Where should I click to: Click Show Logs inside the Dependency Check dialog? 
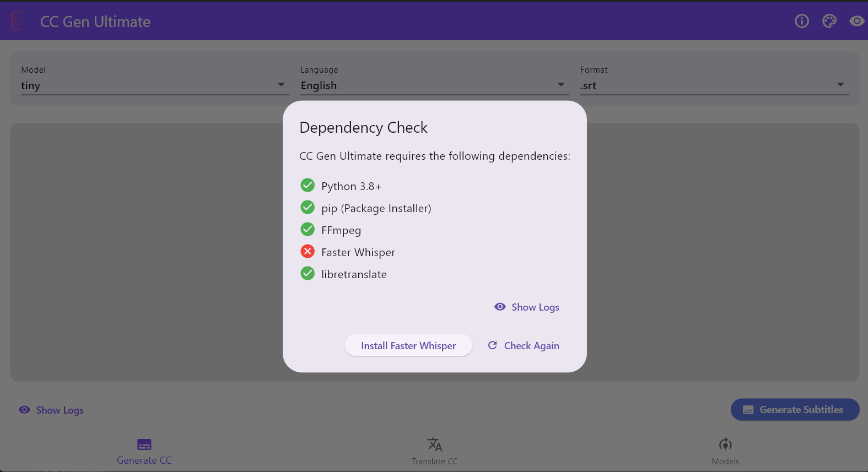[527, 307]
